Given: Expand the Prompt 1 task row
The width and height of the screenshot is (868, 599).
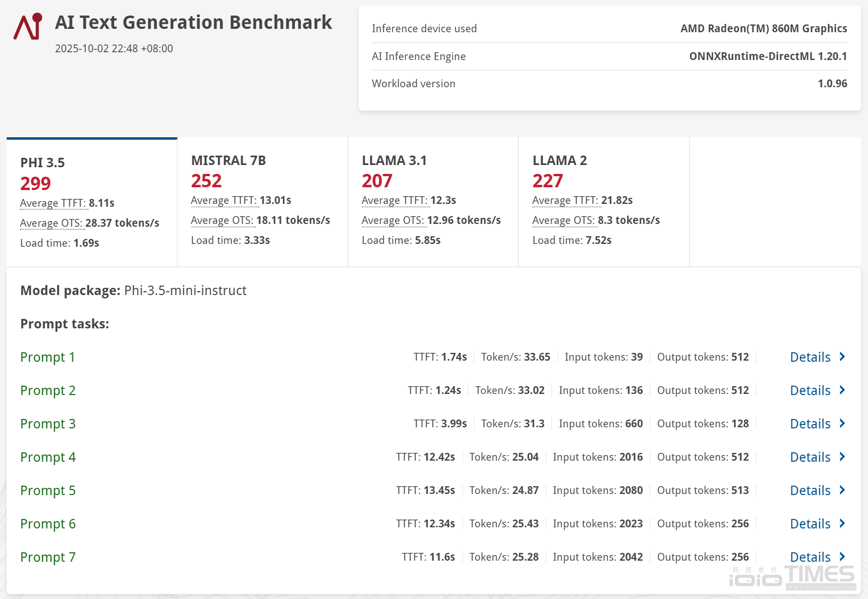Looking at the screenshot, I should 47,357.
